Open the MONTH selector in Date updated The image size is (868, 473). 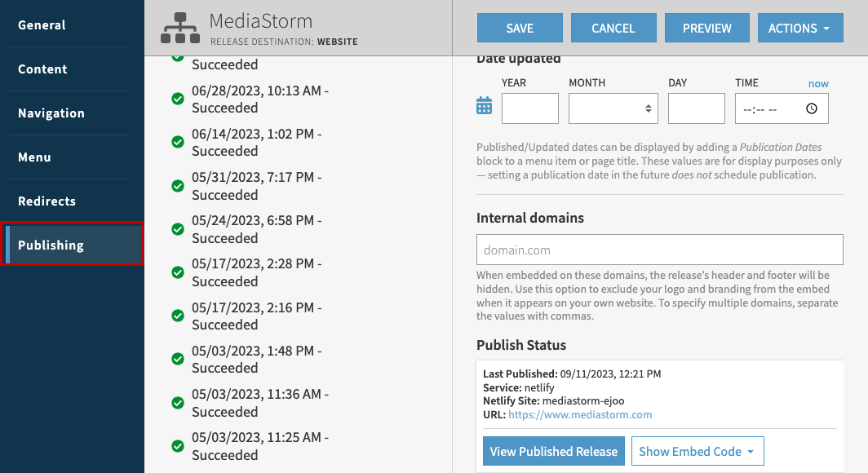613,108
